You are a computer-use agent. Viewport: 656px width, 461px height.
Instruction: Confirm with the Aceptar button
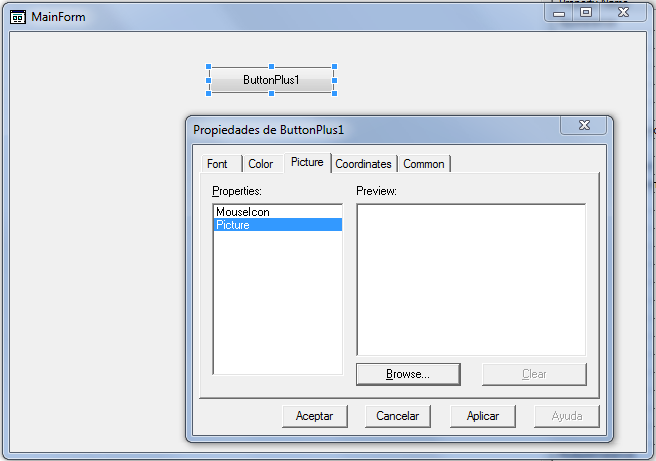coord(315,416)
